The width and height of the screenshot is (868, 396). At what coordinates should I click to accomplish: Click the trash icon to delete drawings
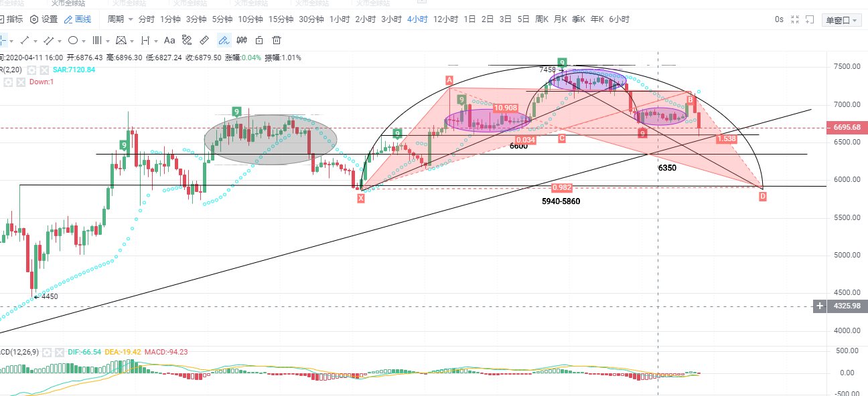pyautogui.click(x=277, y=40)
